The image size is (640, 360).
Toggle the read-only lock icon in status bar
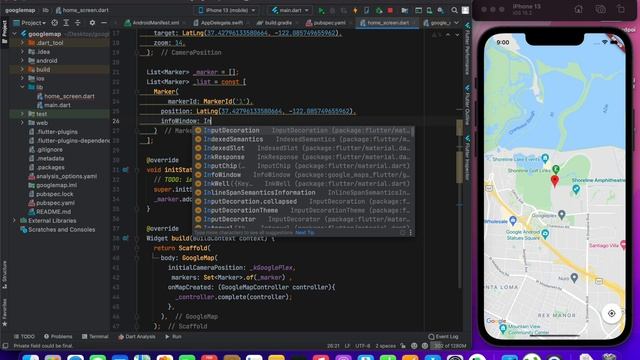[x=403, y=346]
